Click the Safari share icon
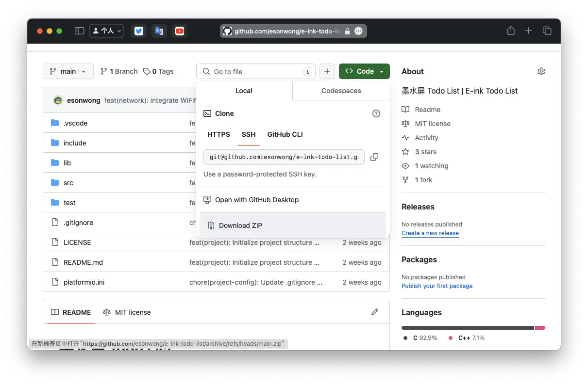Screen dimensions: 588x386 pos(511,31)
